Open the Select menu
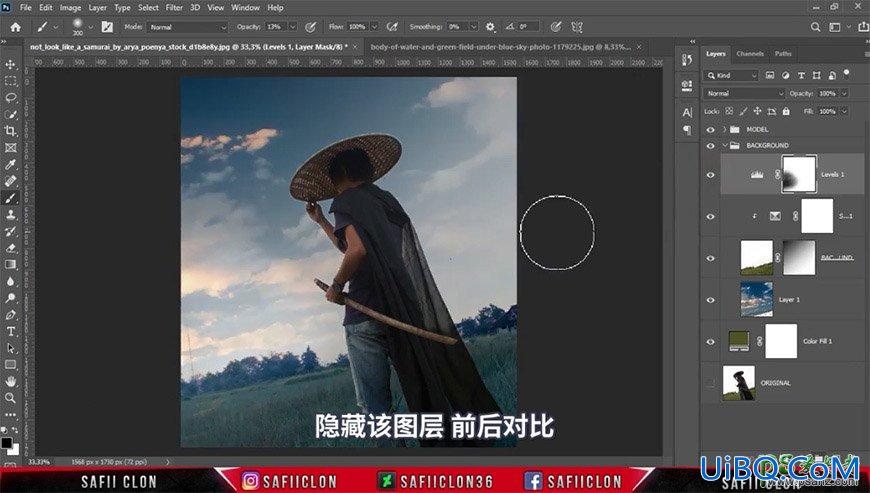This screenshot has width=870, height=493. tap(148, 8)
